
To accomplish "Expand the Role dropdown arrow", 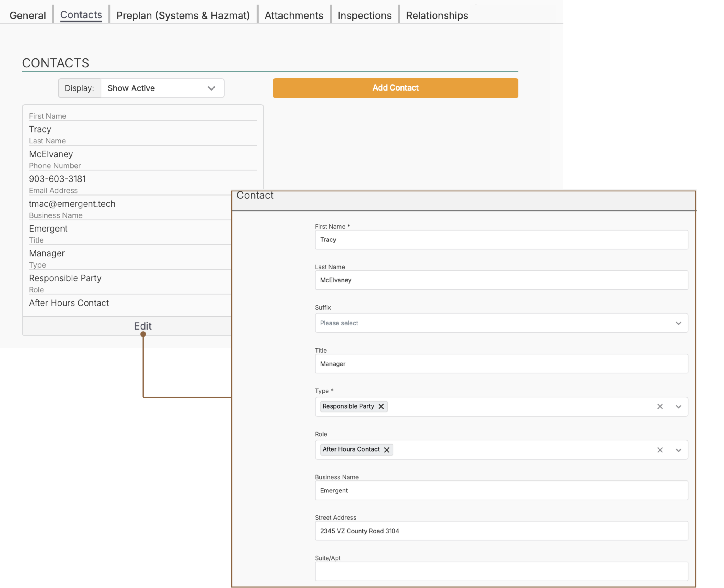I will (678, 450).
